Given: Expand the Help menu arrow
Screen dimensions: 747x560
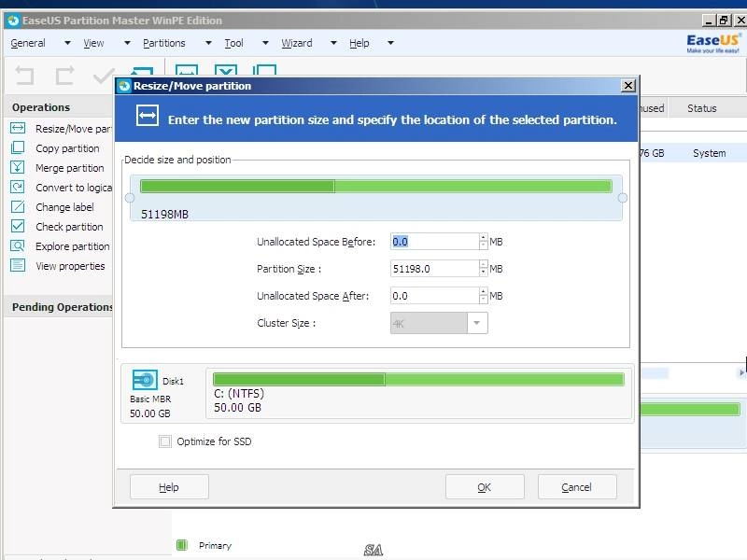Looking at the screenshot, I should pyautogui.click(x=390, y=43).
